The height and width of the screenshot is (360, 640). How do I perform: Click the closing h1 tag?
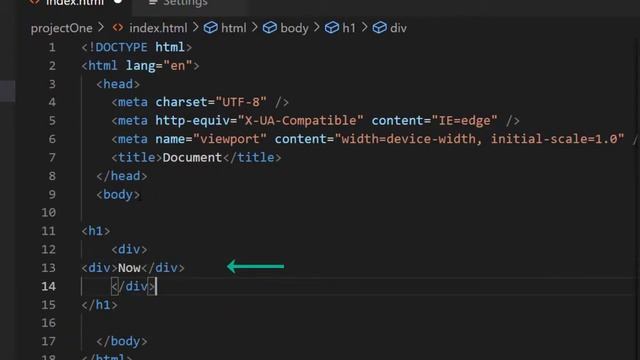tap(99, 305)
